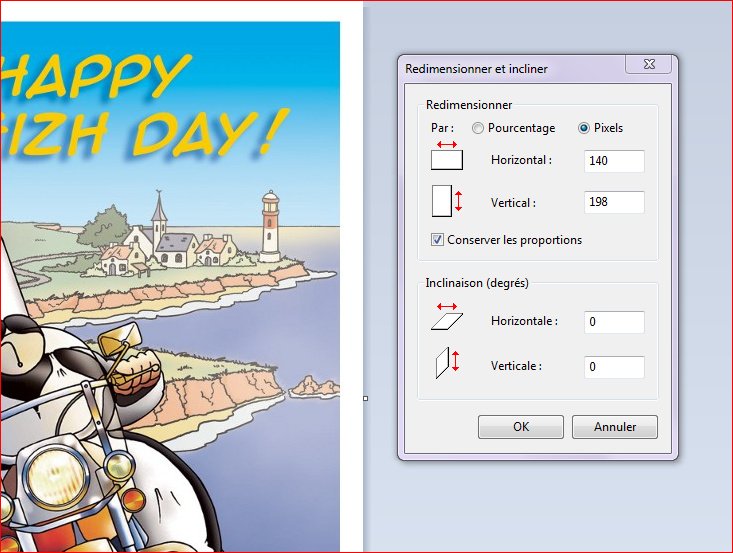
Task: Click the 'Horizontale :' skew label
Action: pyautogui.click(x=524, y=321)
